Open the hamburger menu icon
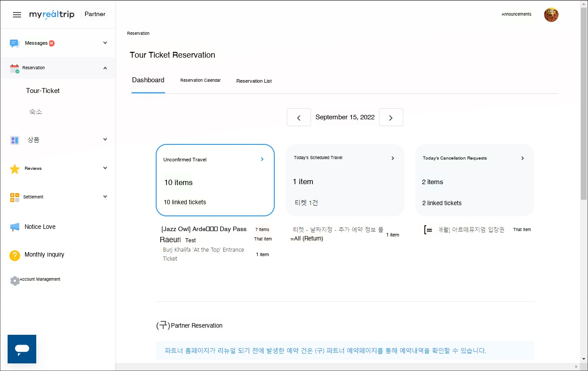Viewport: 588px width, 371px height. pos(17,15)
